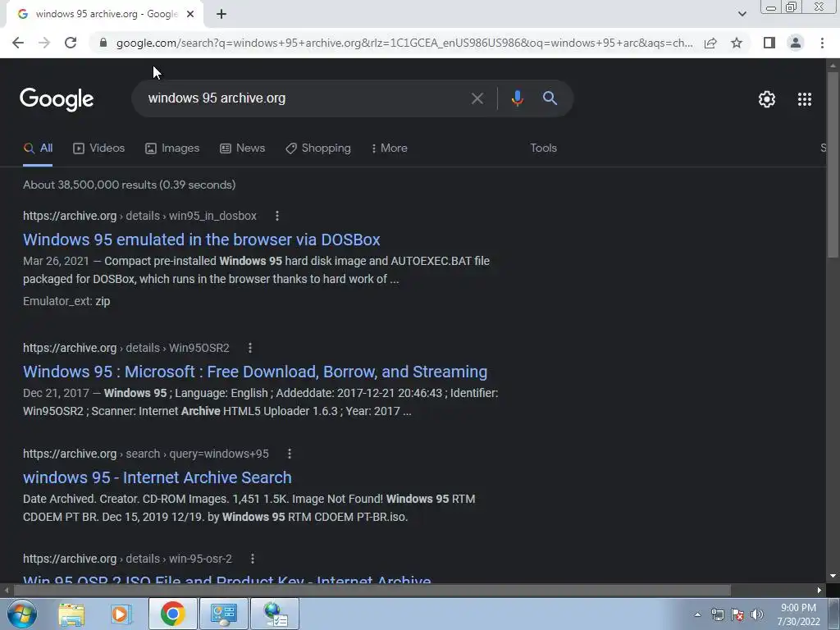Close the Google search tab
The width and height of the screenshot is (840, 630).
[x=190, y=15]
